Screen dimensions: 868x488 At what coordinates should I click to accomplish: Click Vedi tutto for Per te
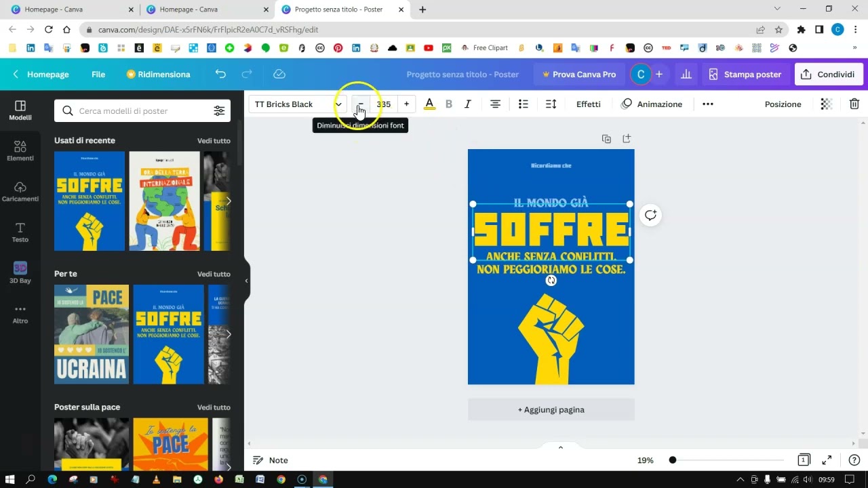(214, 274)
